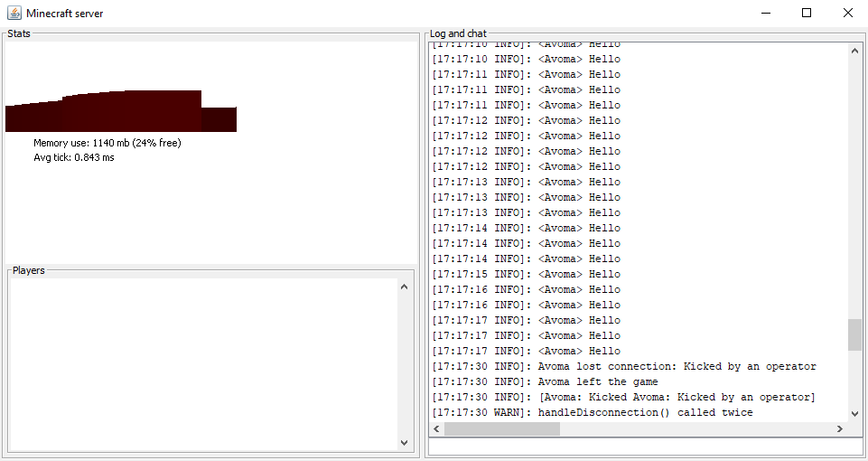Close the Minecraft server window
868x461 pixels.
[847, 13]
